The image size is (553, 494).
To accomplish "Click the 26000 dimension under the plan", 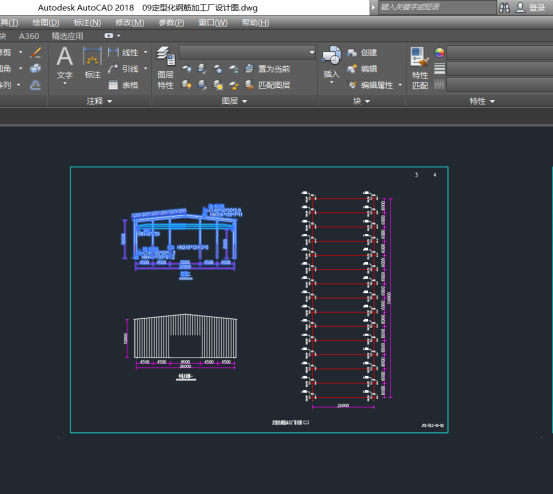I will tap(343, 405).
